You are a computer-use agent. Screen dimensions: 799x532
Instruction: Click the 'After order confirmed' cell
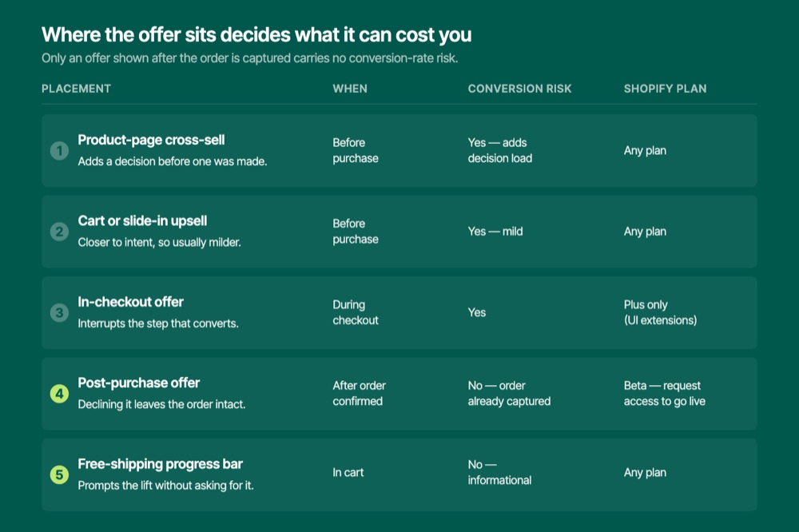(360, 393)
